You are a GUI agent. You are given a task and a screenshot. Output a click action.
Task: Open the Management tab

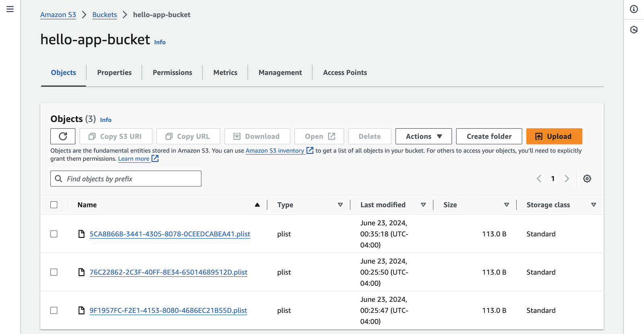[x=280, y=72]
